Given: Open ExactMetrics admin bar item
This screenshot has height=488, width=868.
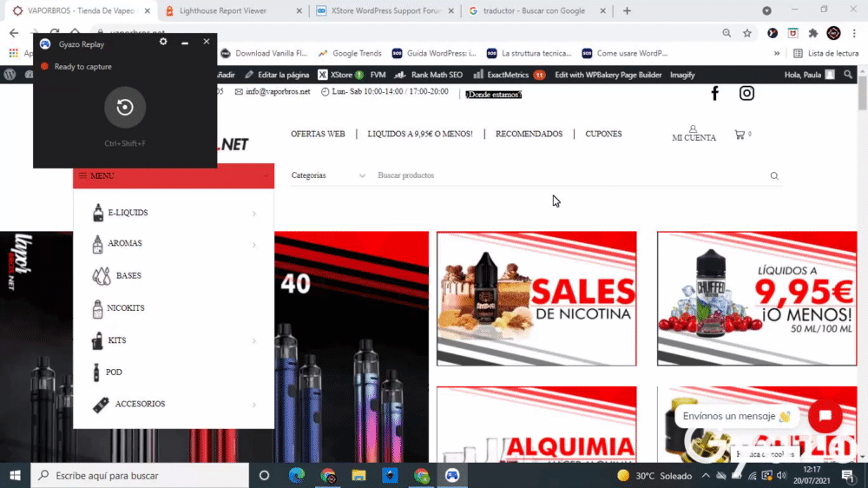Looking at the screenshot, I should [510, 75].
